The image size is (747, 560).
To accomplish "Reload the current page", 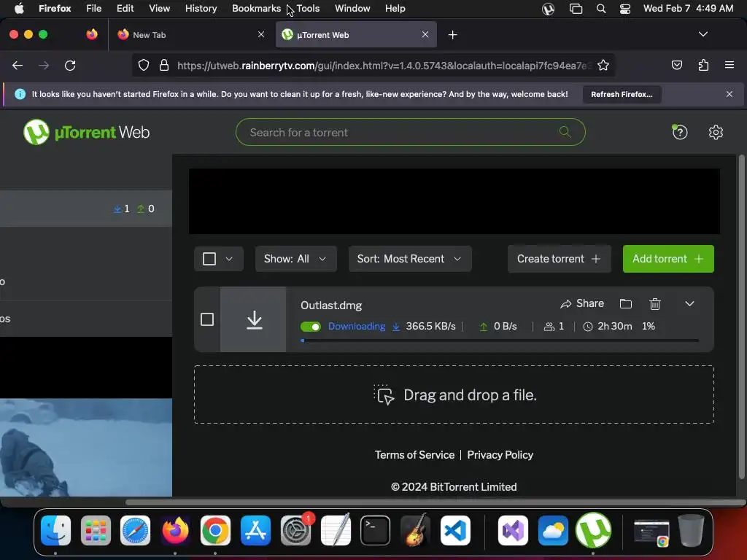I will (70, 65).
